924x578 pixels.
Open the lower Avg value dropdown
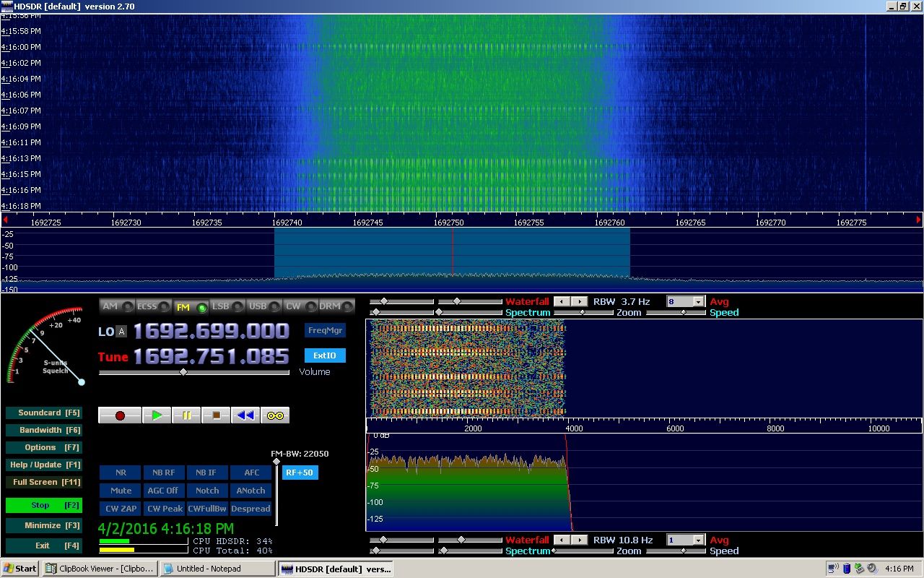[x=698, y=540]
